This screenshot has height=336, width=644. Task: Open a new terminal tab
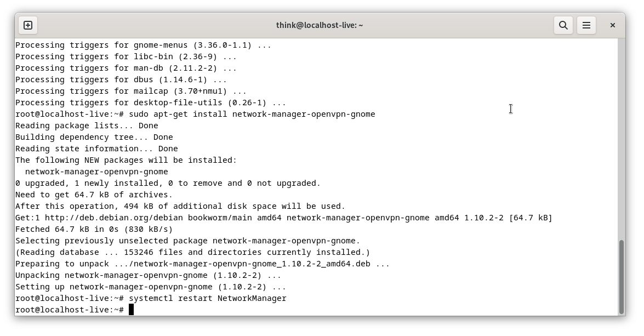pos(28,25)
